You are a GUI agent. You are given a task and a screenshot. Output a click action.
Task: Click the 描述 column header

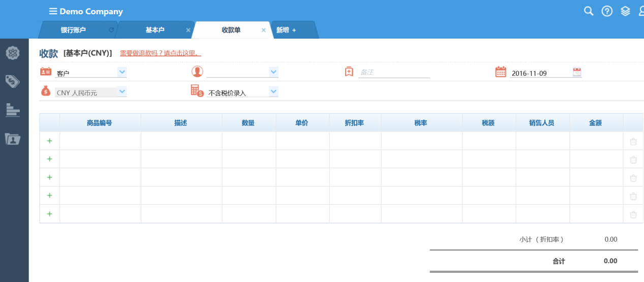(x=181, y=123)
